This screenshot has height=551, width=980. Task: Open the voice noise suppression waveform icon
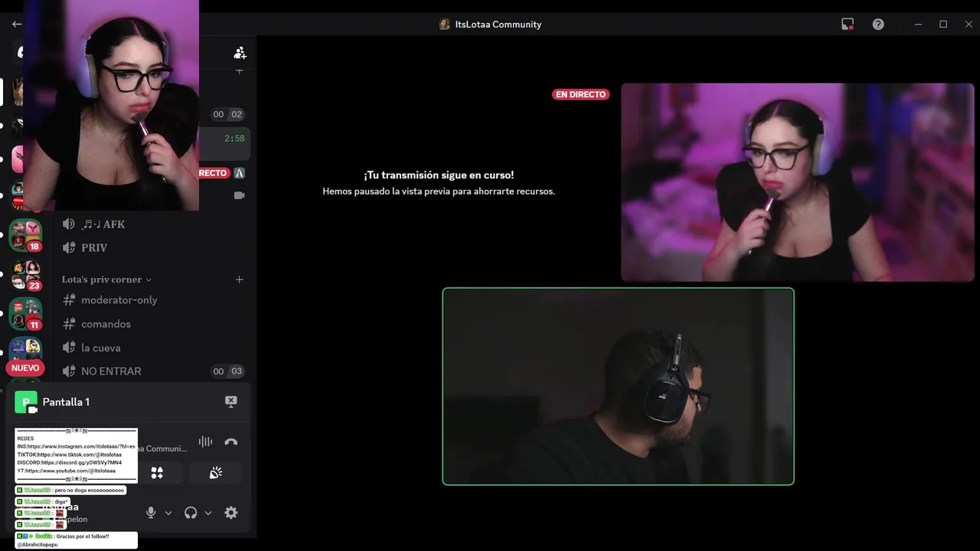point(205,442)
